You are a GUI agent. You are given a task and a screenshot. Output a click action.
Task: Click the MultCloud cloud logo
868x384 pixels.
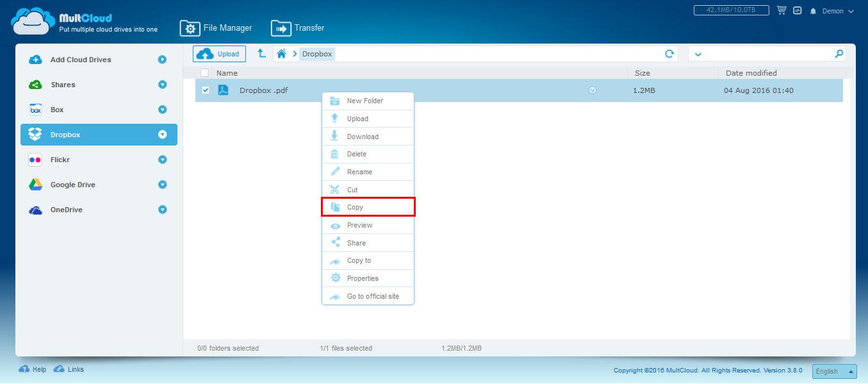(x=33, y=21)
